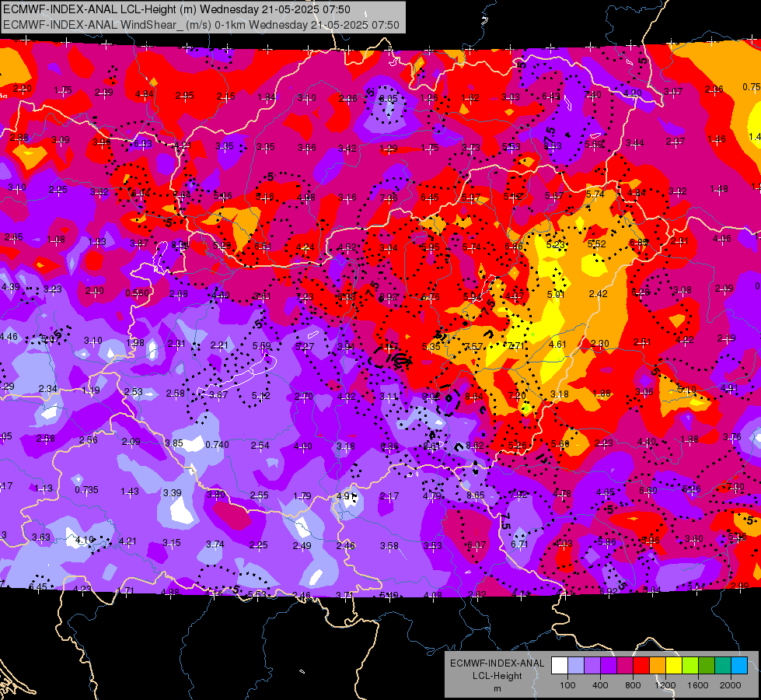The width and height of the screenshot is (761, 700).
Task: Click the wind shear value 7.20
Action: tap(517, 395)
